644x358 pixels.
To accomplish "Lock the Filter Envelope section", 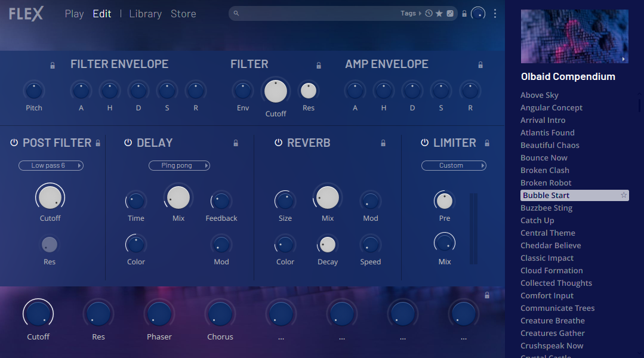I will coord(53,65).
